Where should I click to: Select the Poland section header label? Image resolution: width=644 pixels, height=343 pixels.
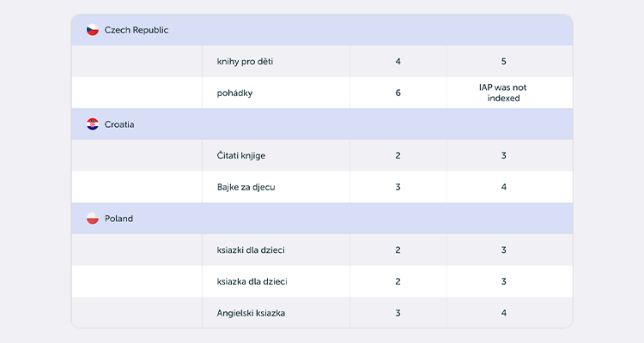tap(118, 219)
